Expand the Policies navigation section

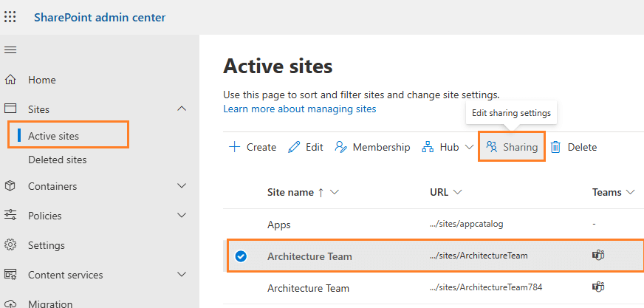181,215
